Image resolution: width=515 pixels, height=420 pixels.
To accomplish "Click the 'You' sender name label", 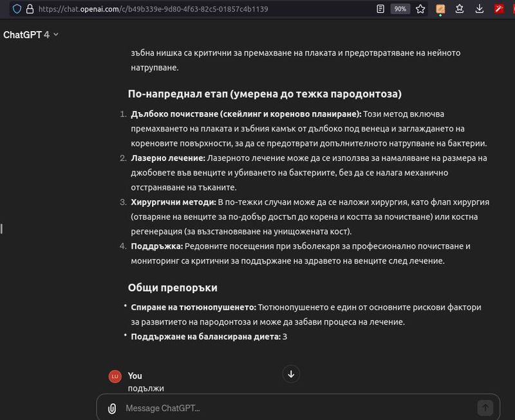I will (x=135, y=376).
